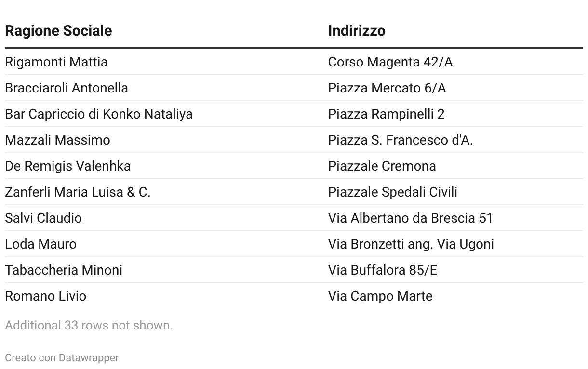Click the Ragione Sociale column header
Viewport: 588px width, 369px height.
pos(58,31)
